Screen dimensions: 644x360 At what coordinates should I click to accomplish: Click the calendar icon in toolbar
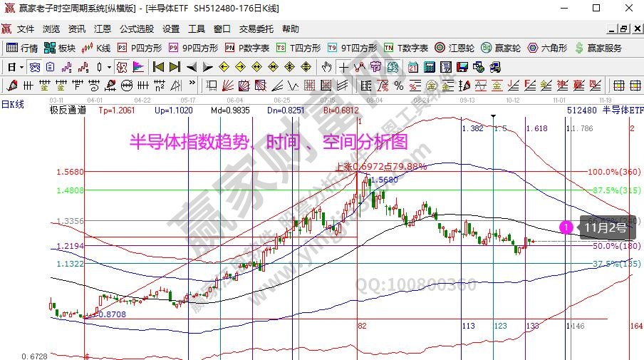click(x=413, y=67)
